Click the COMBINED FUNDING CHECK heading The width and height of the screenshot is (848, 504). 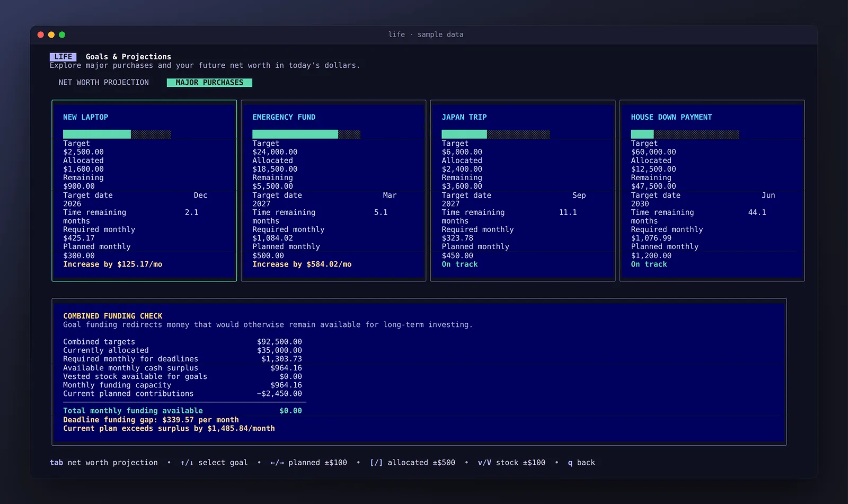pyautogui.click(x=112, y=316)
